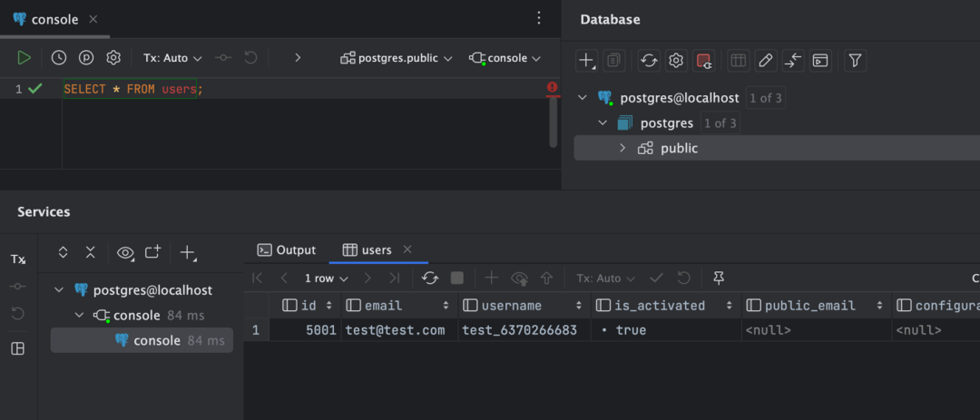
Task: Click the stop icon in results toolbar
Action: 457,278
